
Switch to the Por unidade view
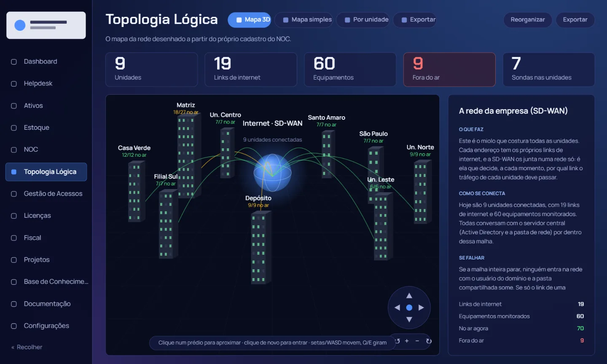(363, 20)
